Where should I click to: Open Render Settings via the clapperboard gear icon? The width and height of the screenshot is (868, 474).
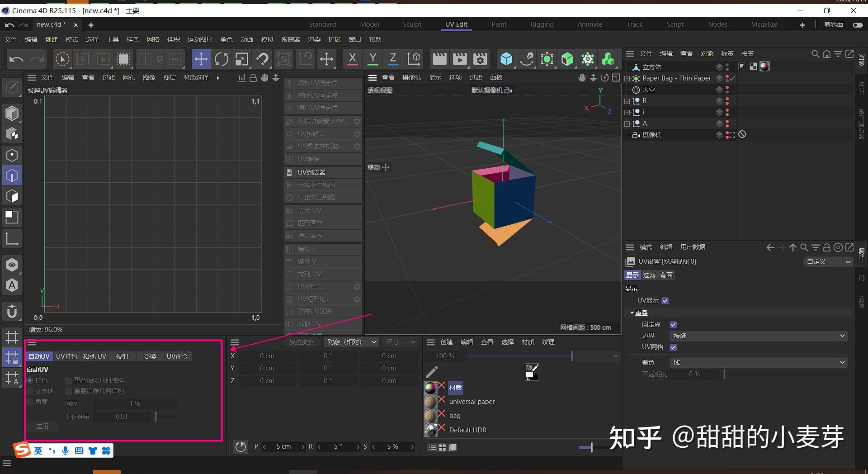tap(480, 59)
